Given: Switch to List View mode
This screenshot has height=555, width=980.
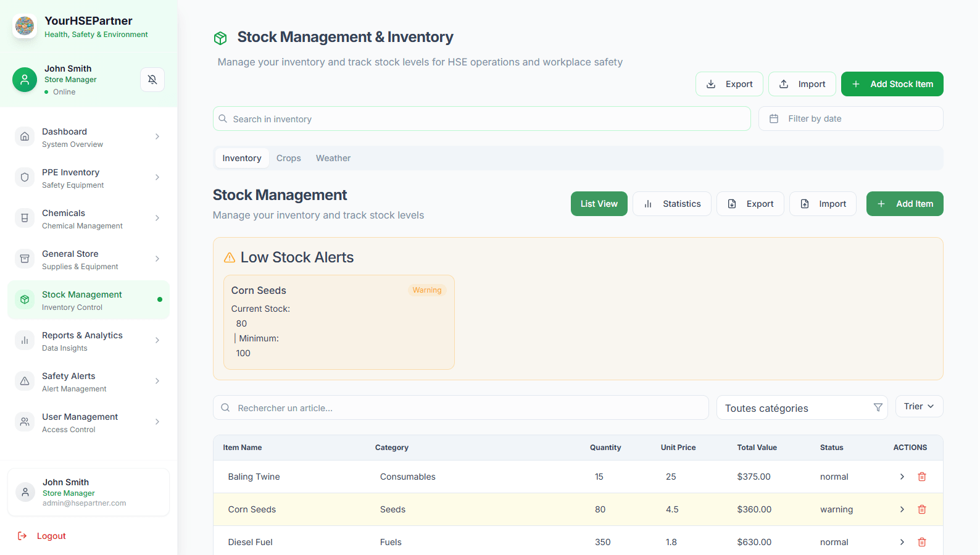Looking at the screenshot, I should coord(599,204).
